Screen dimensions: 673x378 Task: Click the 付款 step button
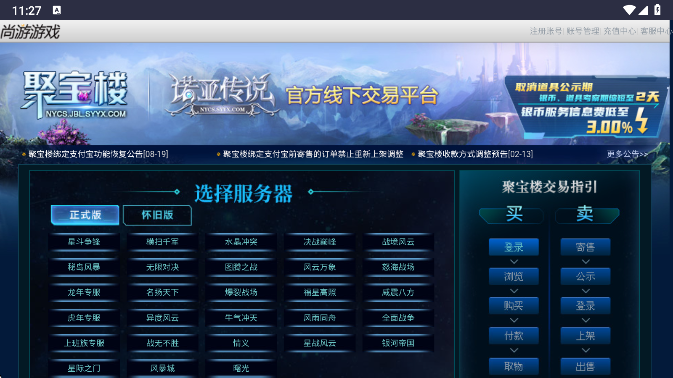514,336
